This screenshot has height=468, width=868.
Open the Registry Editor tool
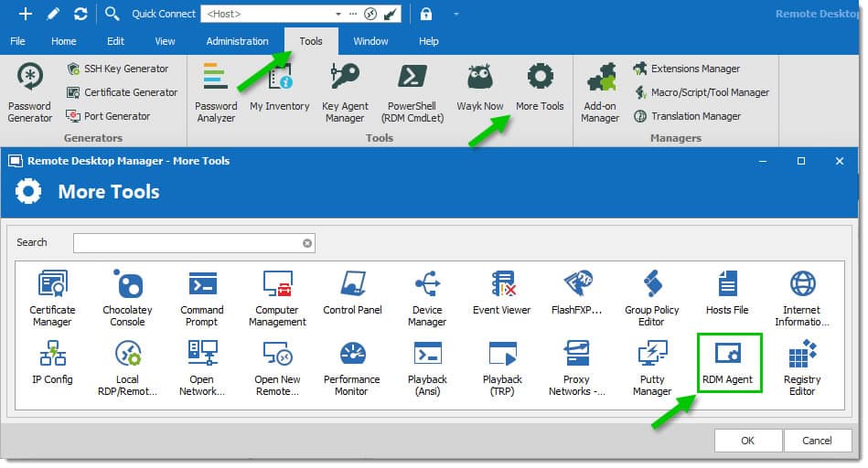(x=802, y=367)
